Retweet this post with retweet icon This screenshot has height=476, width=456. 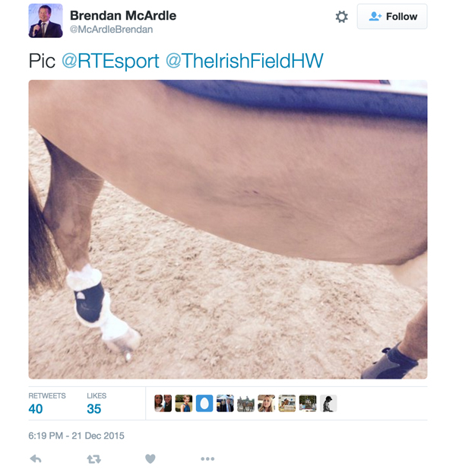(93, 459)
